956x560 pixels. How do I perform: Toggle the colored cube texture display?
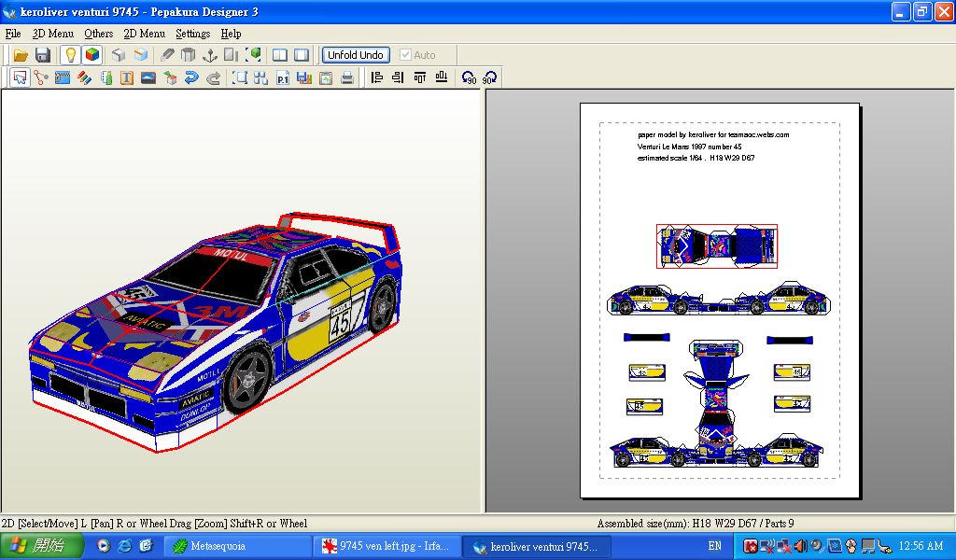[92, 55]
